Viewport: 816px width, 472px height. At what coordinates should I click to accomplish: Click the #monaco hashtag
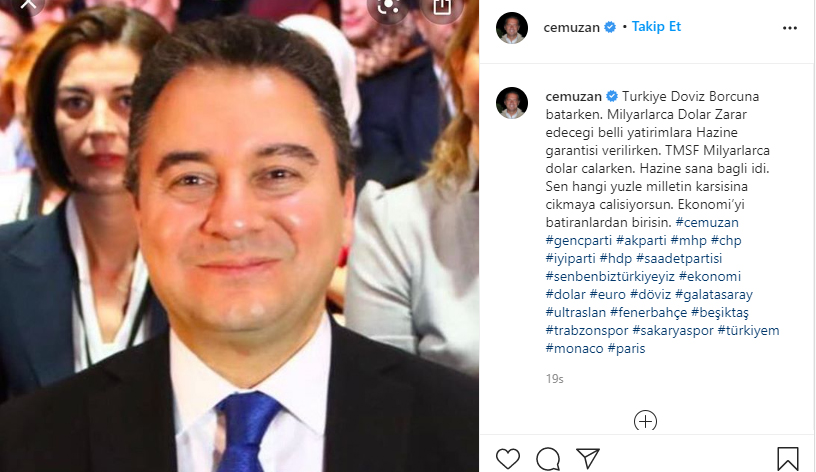pos(574,348)
